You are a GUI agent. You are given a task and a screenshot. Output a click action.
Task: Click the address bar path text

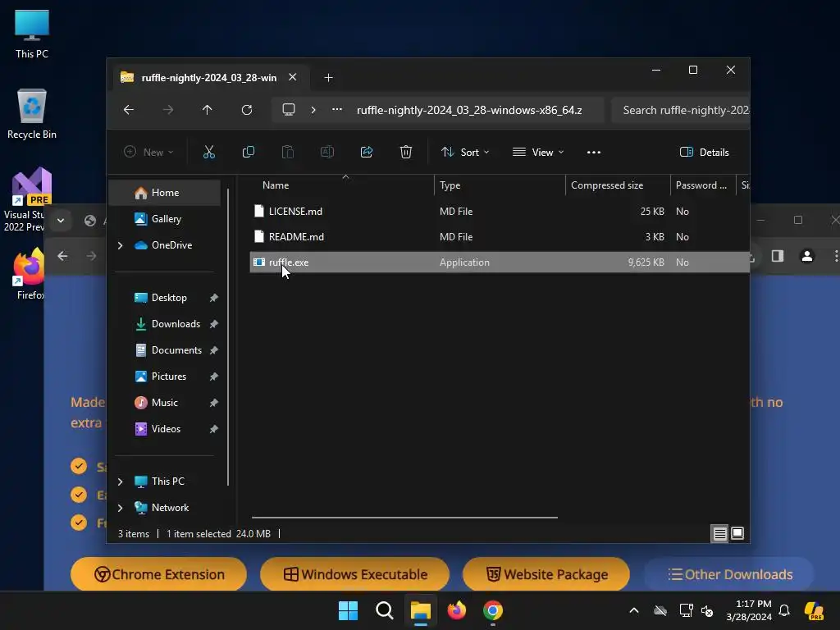[x=469, y=111]
